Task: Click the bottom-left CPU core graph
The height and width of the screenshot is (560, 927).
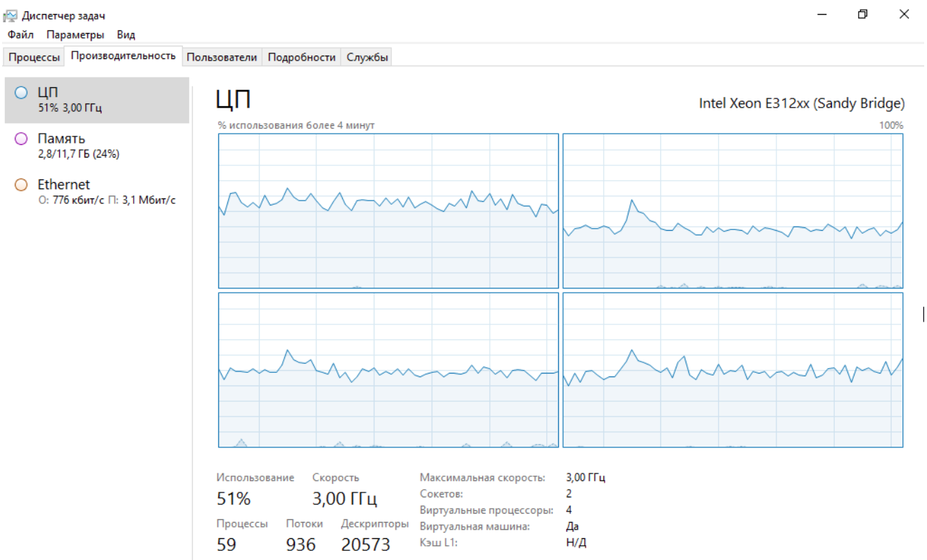Action: coord(389,370)
